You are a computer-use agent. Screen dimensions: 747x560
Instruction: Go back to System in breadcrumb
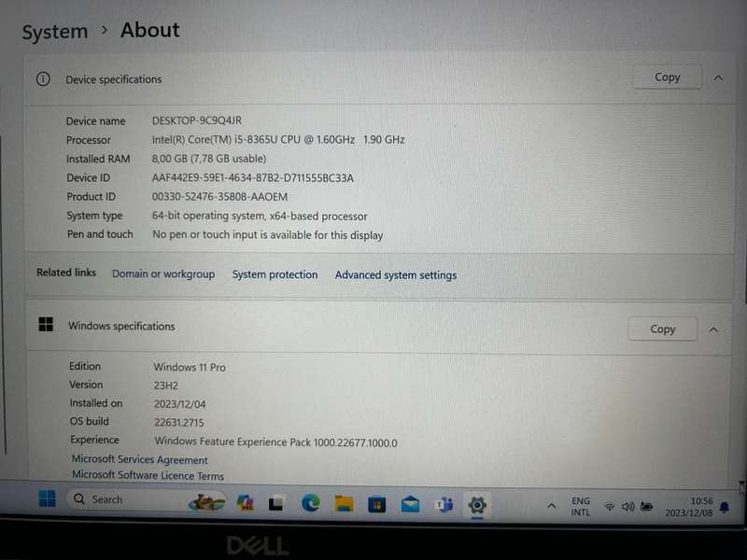pyautogui.click(x=55, y=32)
